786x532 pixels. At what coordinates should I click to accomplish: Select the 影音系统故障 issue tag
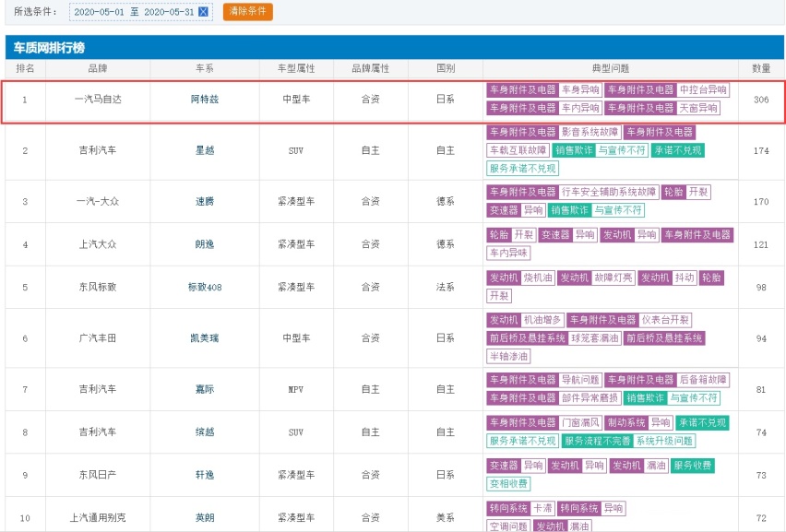[589, 133]
